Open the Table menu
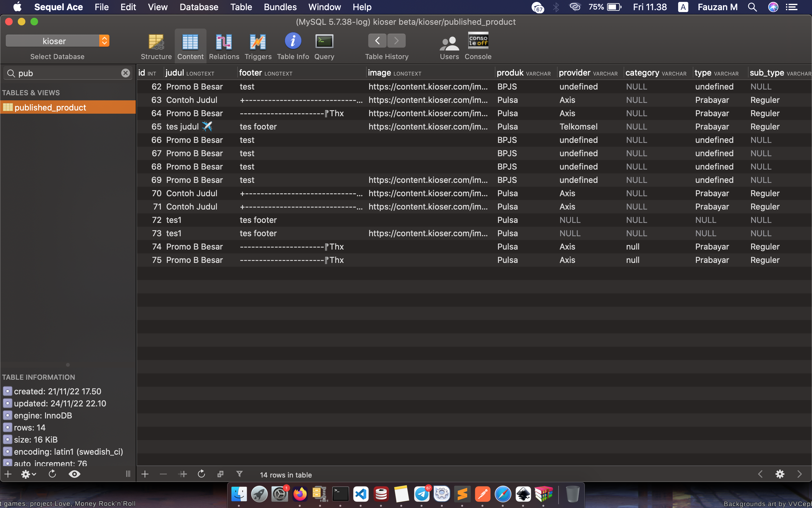This screenshot has height=508, width=812. click(241, 7)
